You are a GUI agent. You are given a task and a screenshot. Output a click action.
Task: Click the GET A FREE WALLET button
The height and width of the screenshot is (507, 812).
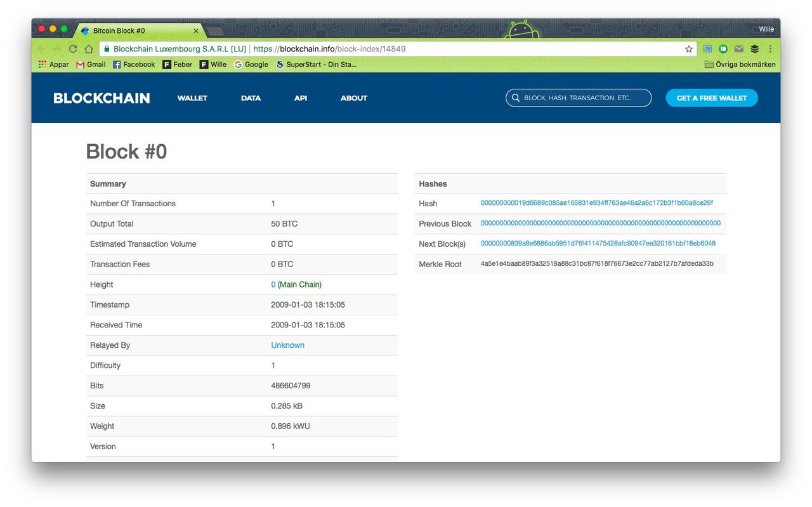tap(711, 98)
